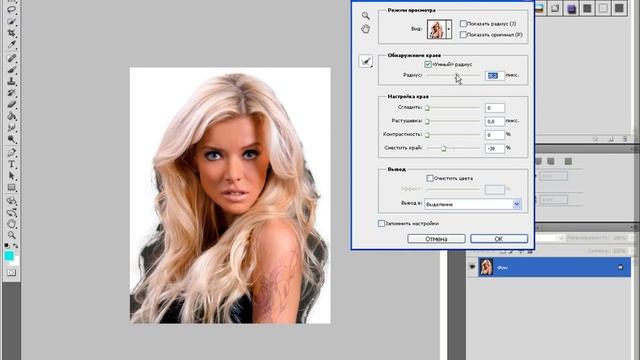The height and width of the screenshot is (360, 640).
Task: Click the Контрастность slider handle
Action: pyautogui.click(x=427, y=135)
